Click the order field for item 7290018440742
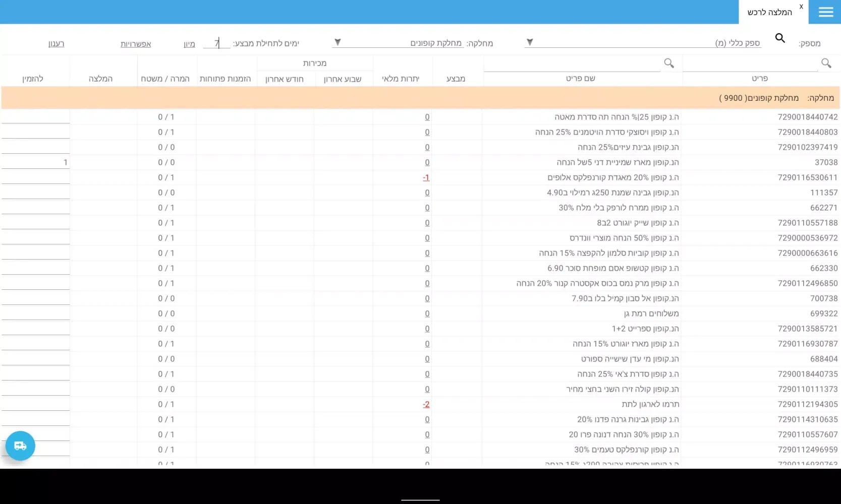Image resolution: width=841 pixels, height=504 pixels. click(x=35, y=117)
